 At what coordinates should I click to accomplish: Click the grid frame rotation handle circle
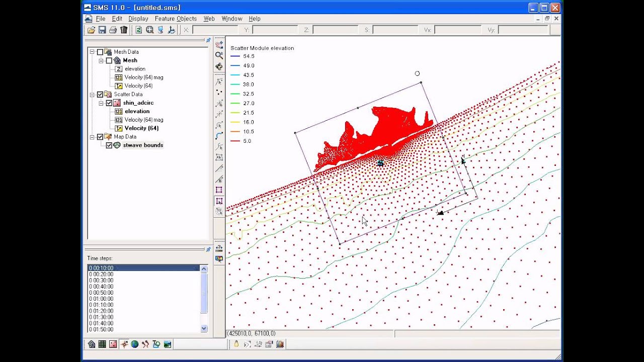pos(417,74)
